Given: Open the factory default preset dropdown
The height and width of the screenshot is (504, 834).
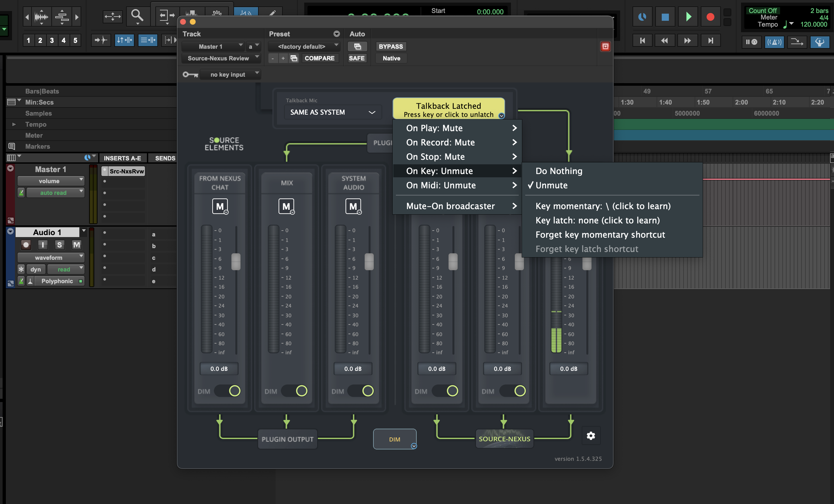Looking at the screenshot, I should pyautogui.click(x=303, y=46).
